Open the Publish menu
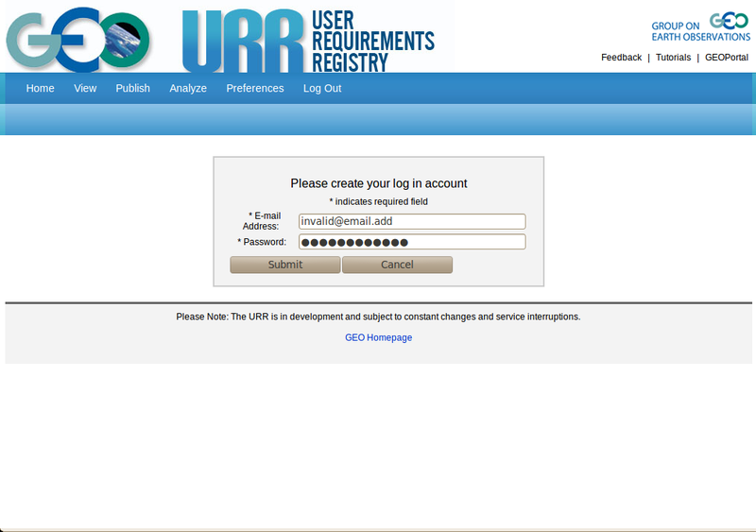This screenshot has width=756, height=532. click(132, 88)
